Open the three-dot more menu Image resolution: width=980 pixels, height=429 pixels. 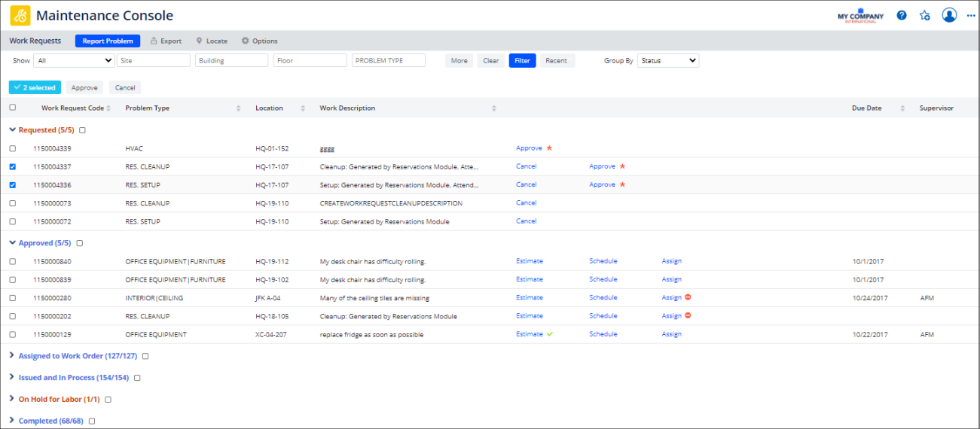tap(970, 15)
